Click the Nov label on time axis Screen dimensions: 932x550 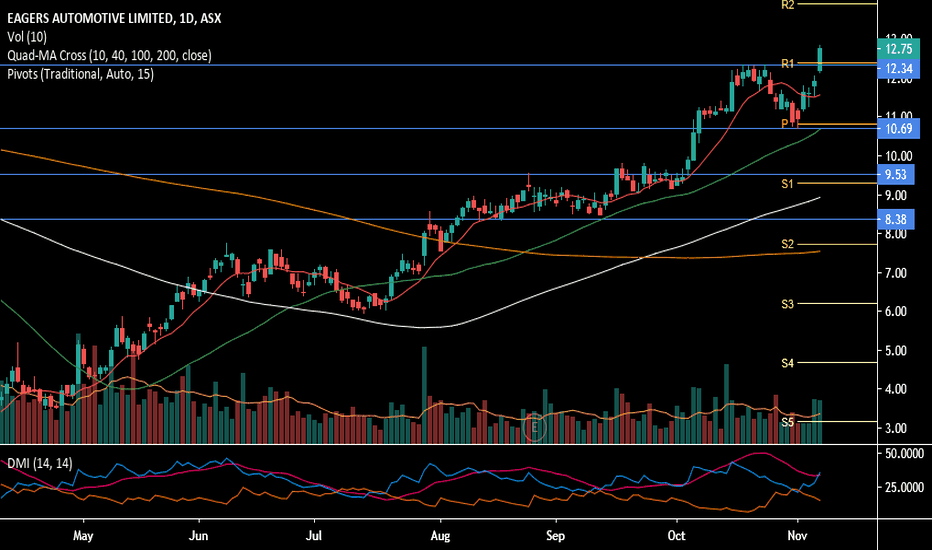(x=798, y=536)
